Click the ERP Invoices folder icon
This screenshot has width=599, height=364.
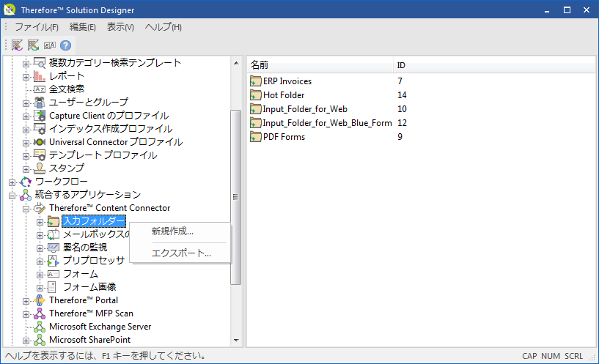(256, 81)
